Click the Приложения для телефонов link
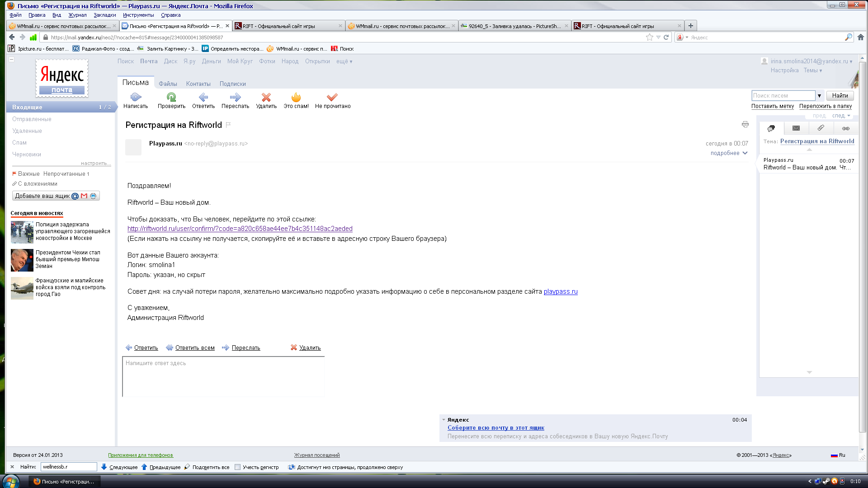This screenshot has height=488, width=868. point(141,455)
